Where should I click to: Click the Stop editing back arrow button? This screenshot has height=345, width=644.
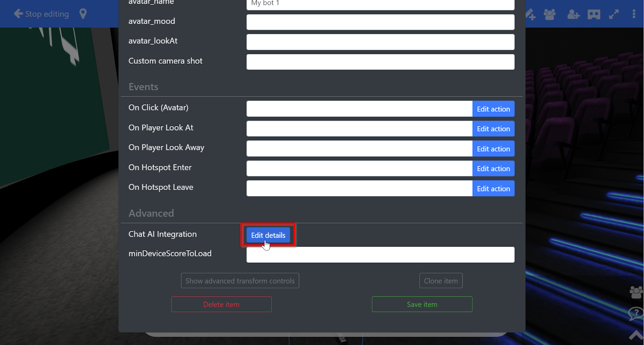41,14
